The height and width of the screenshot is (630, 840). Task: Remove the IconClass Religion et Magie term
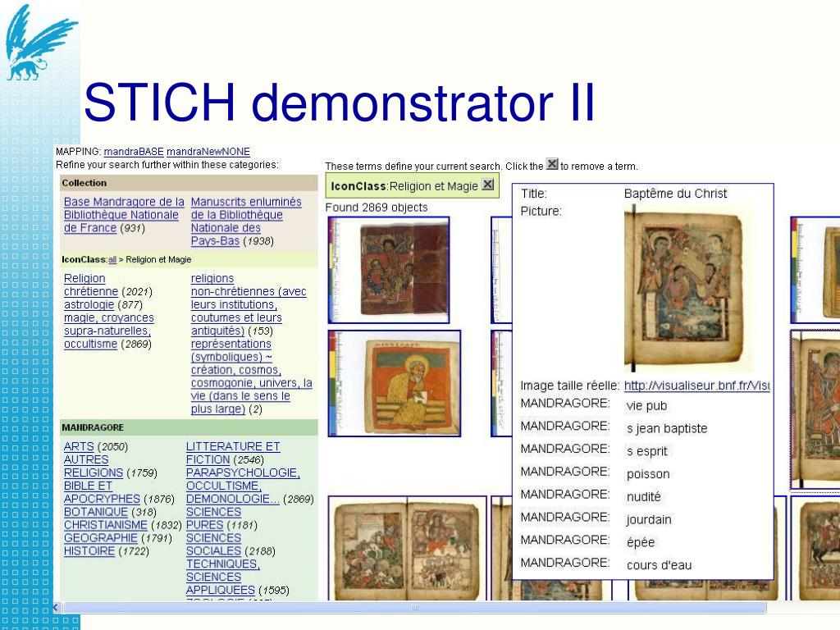pos(487,185)
